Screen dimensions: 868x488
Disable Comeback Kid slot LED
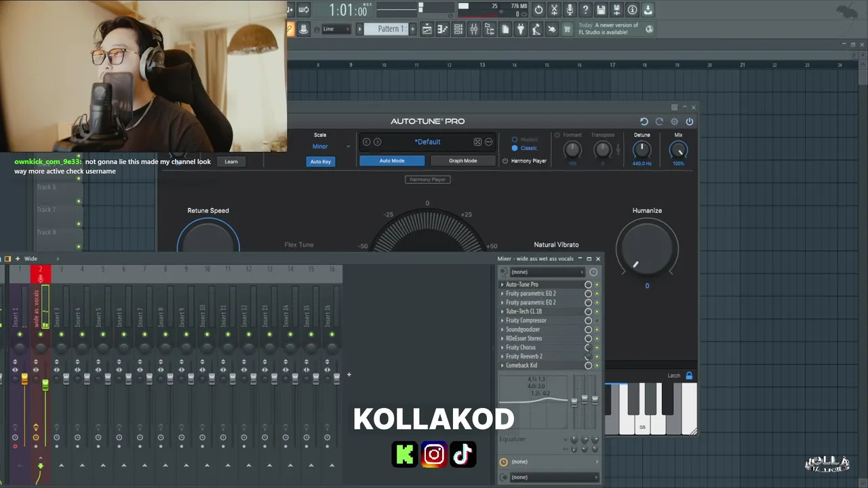pos(597,365)
